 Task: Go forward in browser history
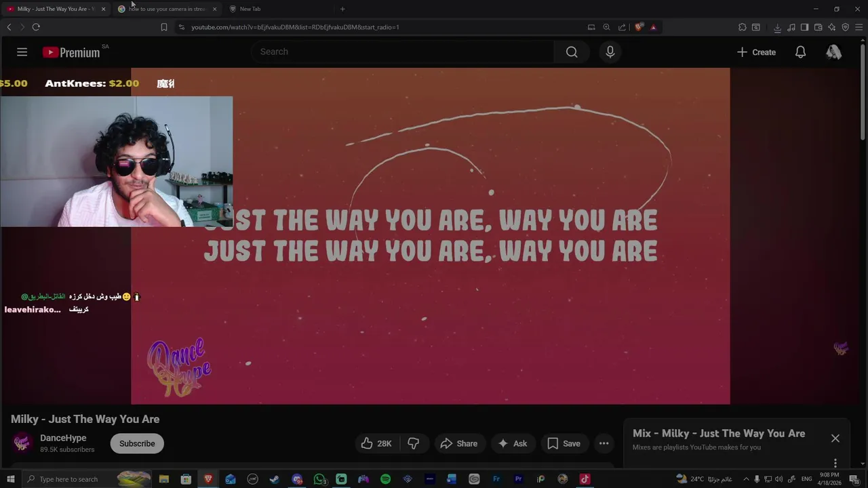point(22,27)
